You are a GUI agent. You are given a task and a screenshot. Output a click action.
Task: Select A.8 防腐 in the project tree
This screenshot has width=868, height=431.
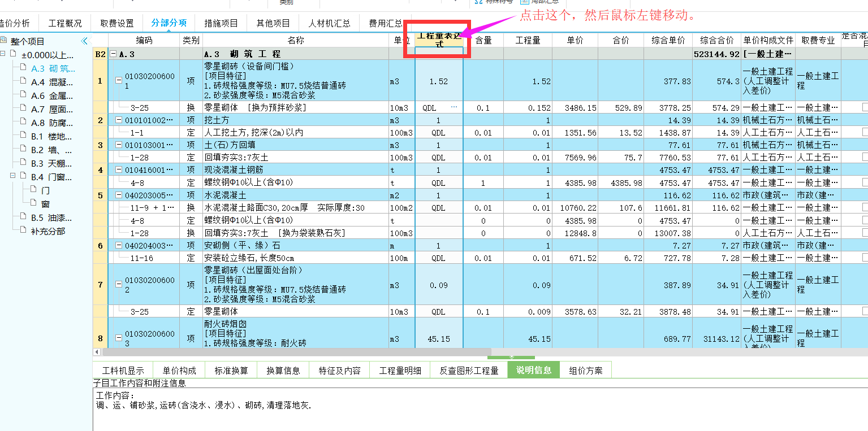(52, 123)
